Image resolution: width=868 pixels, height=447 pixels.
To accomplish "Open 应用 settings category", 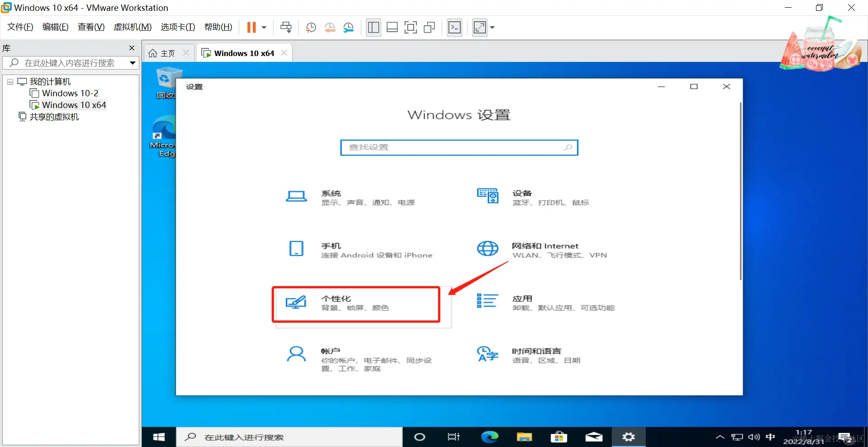I will pyautogui.click(x=545, y=303).
